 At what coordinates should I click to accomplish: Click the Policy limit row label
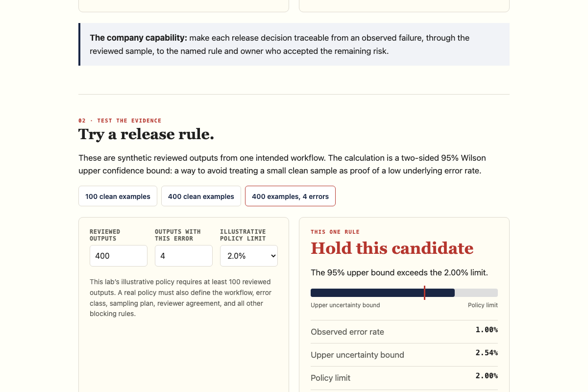pos(330,378)
